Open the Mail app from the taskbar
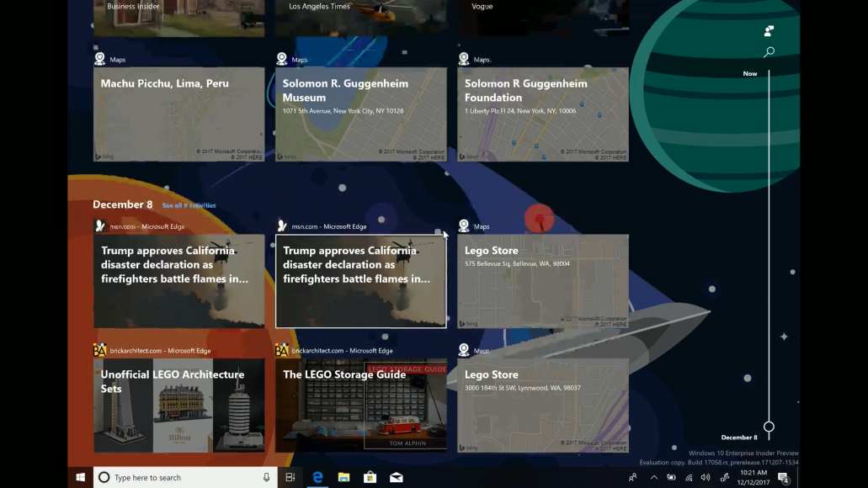Screen dimensions: 868x488 [396, 477]
